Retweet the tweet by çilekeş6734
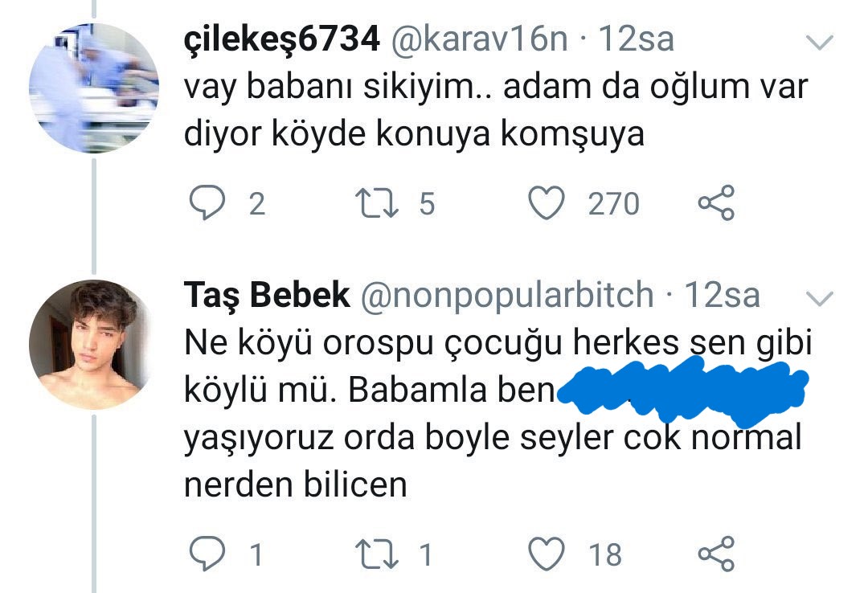868x593 pixels. pyautogui.click(x=379, y=203)
